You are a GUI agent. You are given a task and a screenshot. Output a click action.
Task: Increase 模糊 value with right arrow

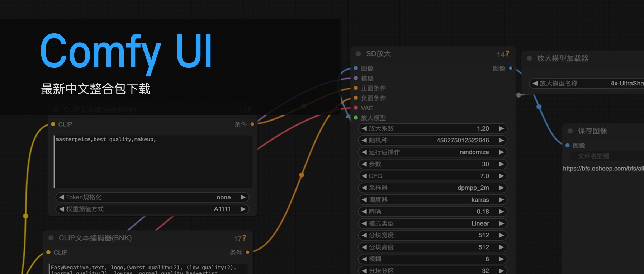click(x=501, y=259)
